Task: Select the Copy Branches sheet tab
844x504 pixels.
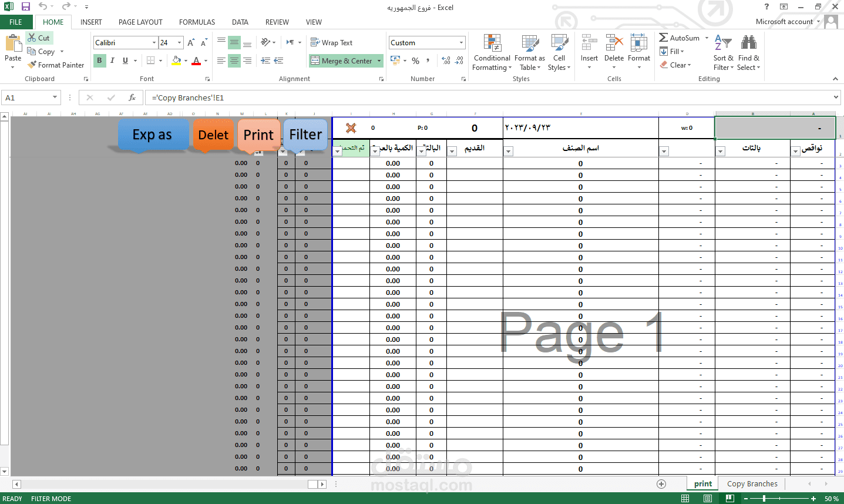Action: pos(752,484)
